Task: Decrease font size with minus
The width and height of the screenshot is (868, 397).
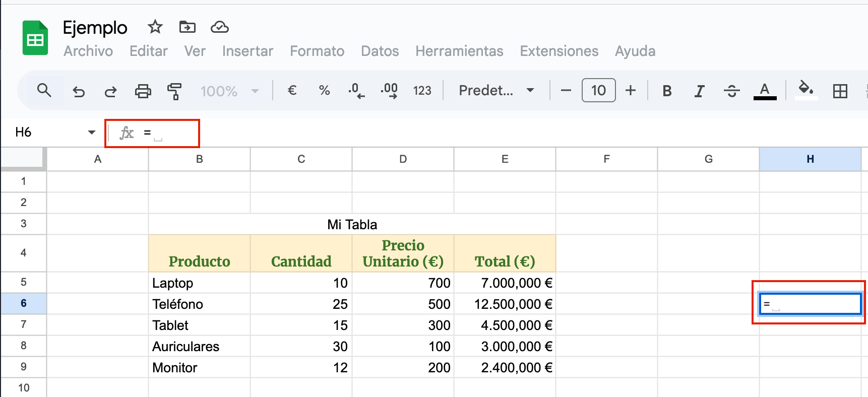Action: click(566, 91)
